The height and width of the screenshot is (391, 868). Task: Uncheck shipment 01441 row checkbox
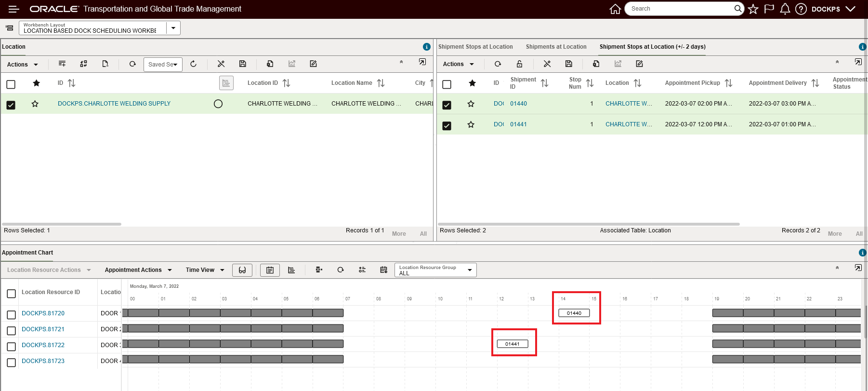tap(447, 126)
